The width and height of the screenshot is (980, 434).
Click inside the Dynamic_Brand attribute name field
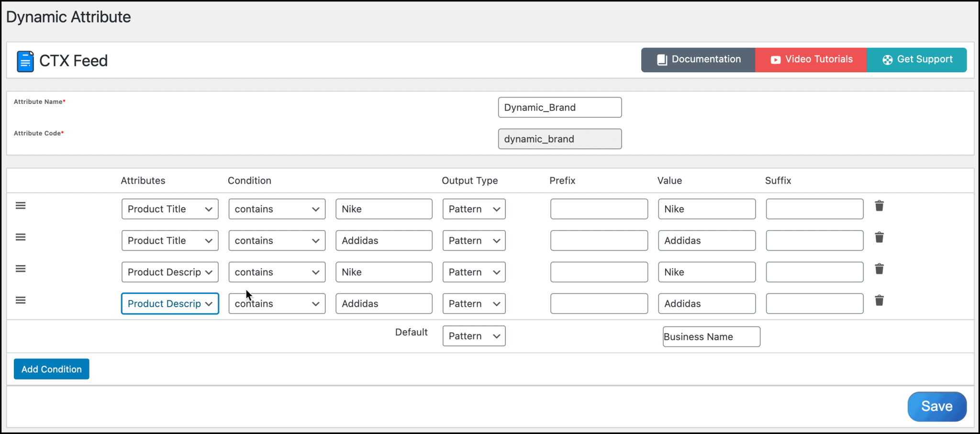point(559,107)
